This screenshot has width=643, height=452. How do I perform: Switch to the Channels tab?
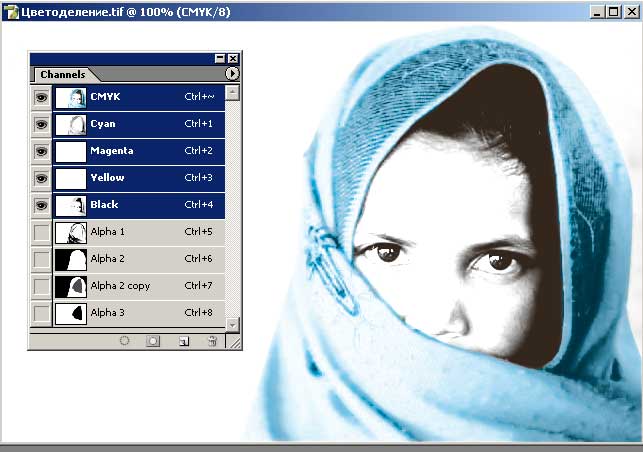[x=63, y=75]
